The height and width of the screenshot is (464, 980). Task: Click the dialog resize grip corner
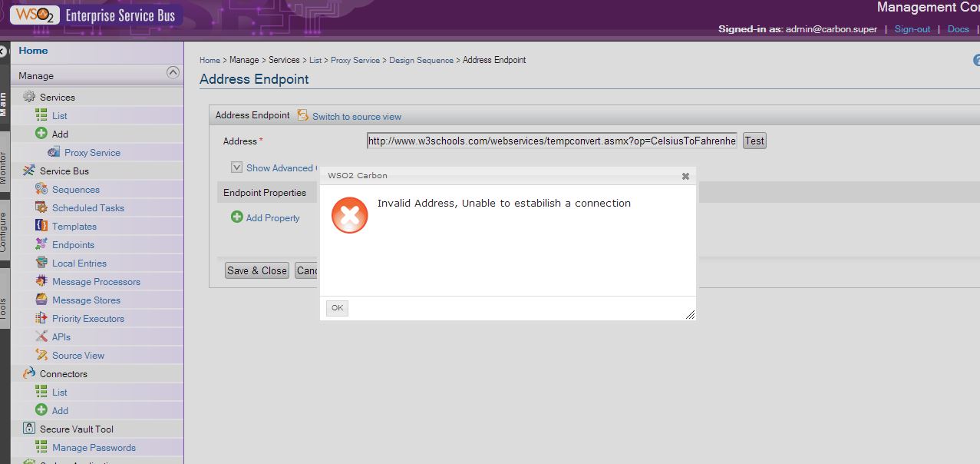point(690,314)
